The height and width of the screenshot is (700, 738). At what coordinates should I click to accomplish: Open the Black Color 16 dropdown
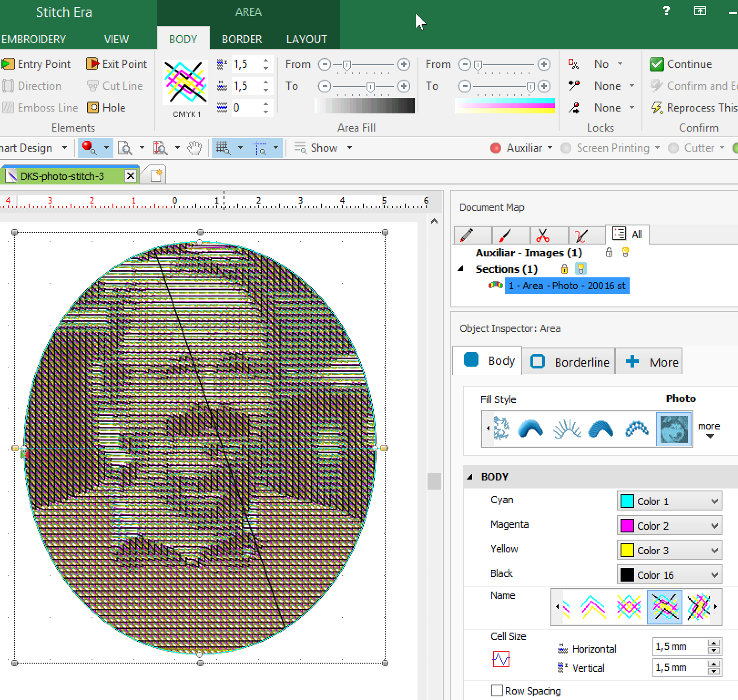pyautogui.click(x=669, y=575)
